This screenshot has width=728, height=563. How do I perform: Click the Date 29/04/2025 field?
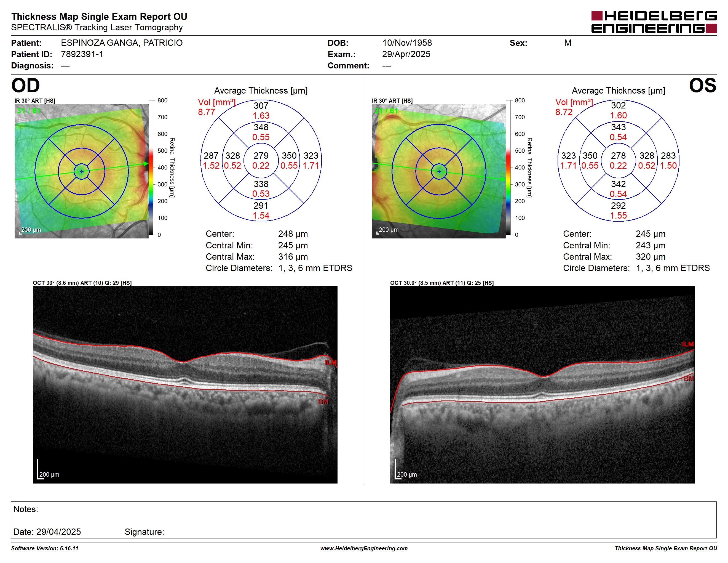coord(47,532)
